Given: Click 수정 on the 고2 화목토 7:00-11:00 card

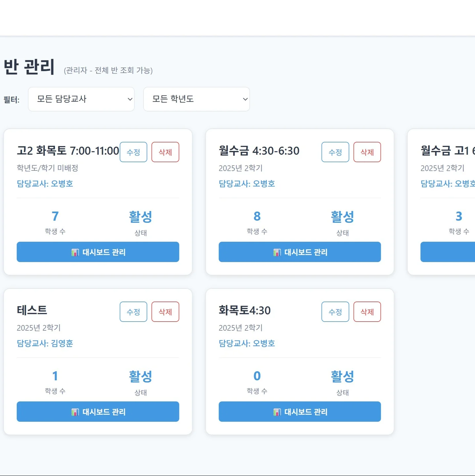Looking at the screenshot, I should [x=133, y=152].
